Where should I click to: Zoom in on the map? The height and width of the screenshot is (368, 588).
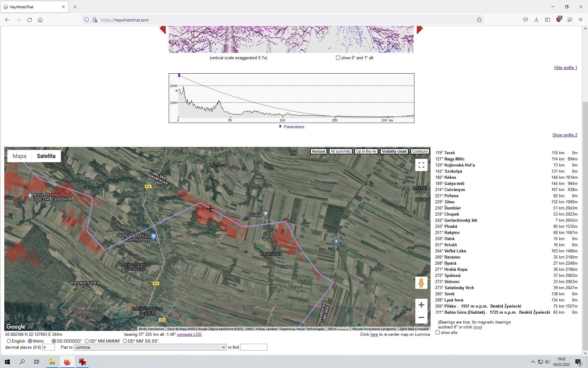coord(421,305)
